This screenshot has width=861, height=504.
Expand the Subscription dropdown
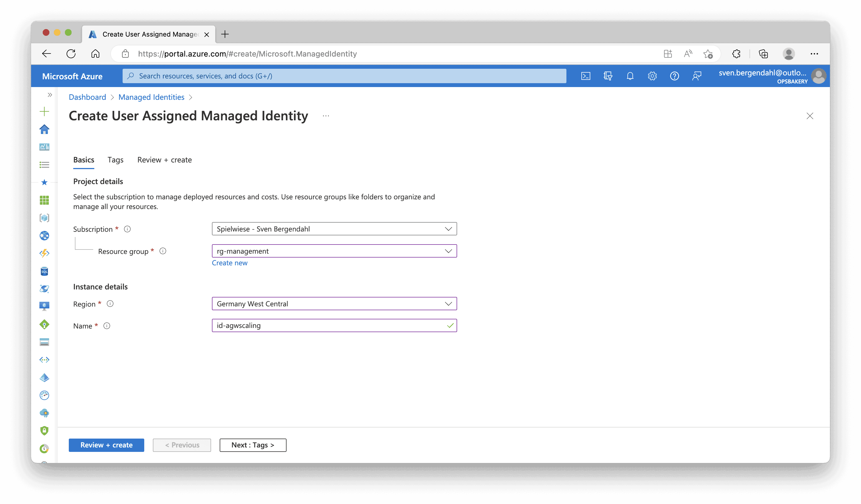334,229
